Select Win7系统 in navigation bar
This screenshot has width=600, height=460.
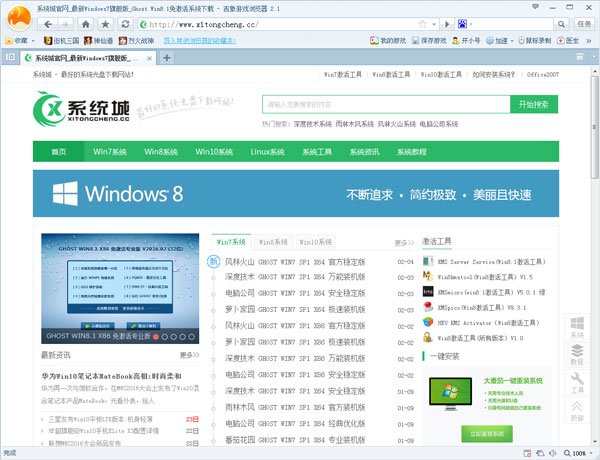pos(109,152)
